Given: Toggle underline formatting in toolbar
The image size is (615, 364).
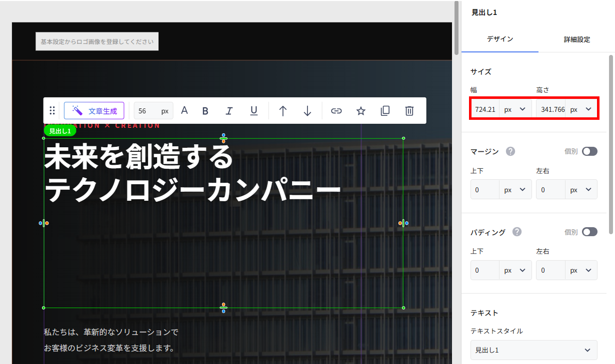Looking at the screenshot, I should coord(254,111).
